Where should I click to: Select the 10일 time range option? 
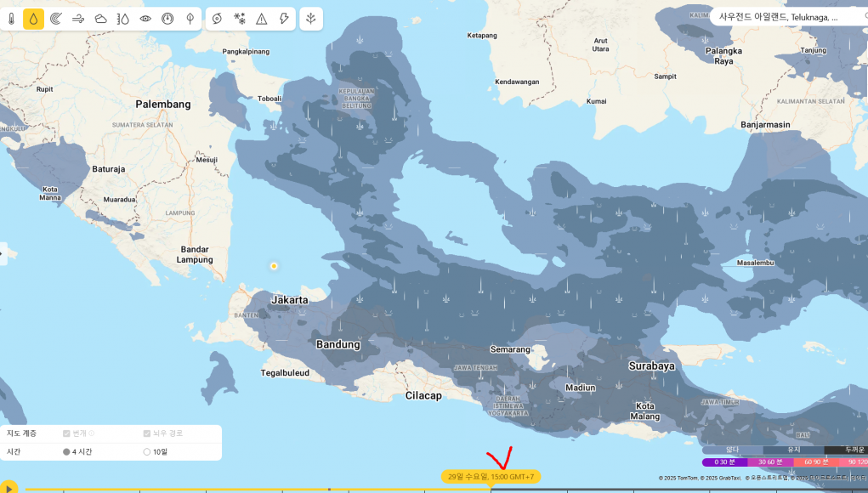(x=147, y=451)
